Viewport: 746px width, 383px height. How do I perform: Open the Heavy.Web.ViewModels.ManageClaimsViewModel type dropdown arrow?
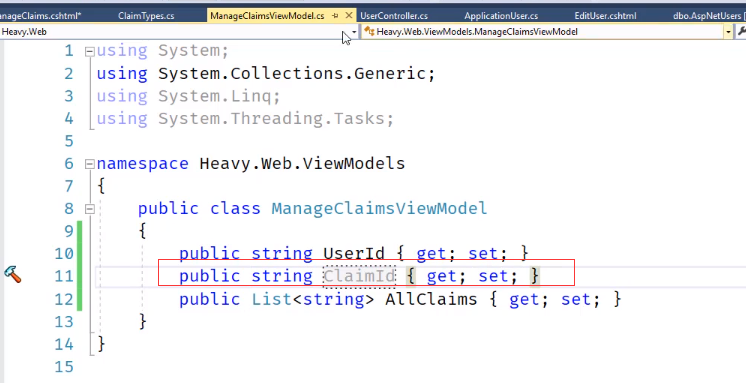[728, 32]
